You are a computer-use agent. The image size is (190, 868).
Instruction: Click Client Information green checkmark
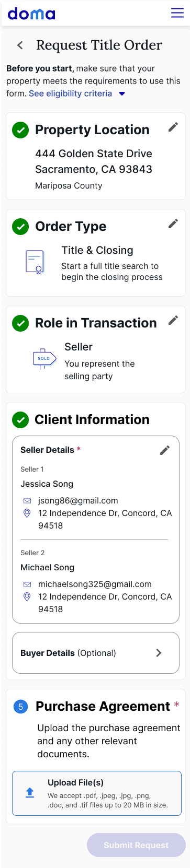point(20,419)
